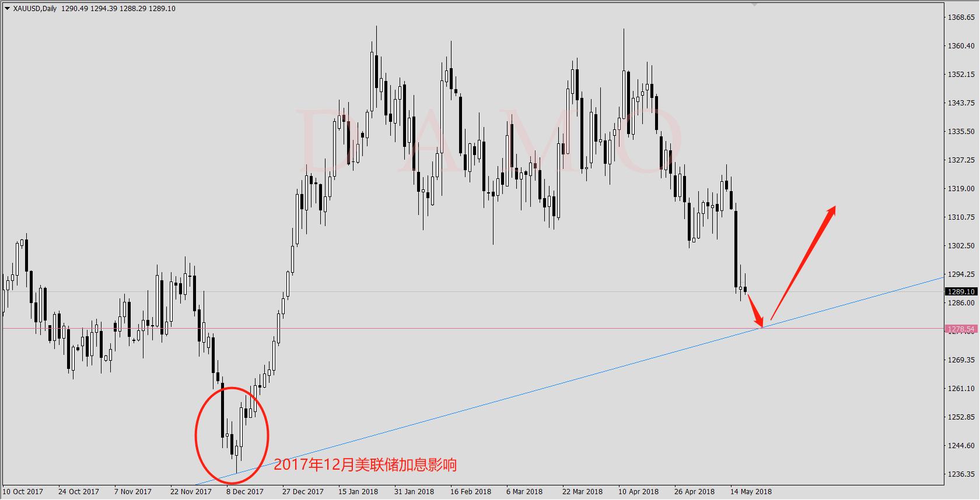Viewport: 980px width, 500px height.
Task: Click the small triangle before XAUUSD,Daily
Action: [6, 9]
